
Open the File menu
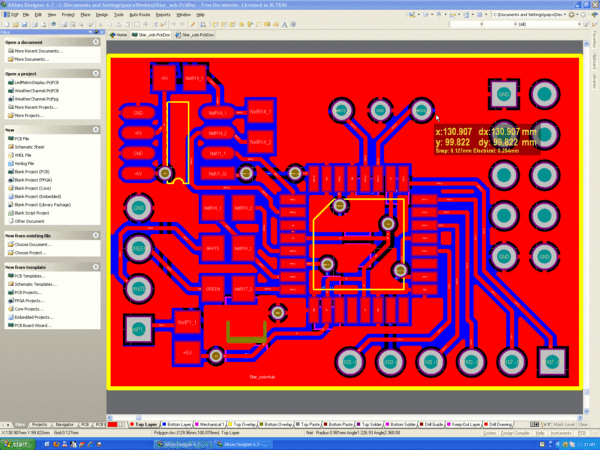pyautogui.click(x=26, y=15)
